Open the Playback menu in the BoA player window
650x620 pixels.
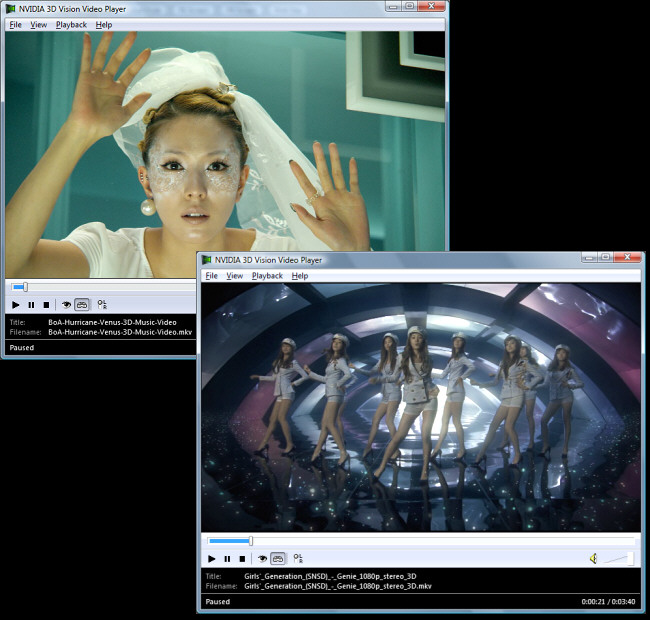pos(71,25)
